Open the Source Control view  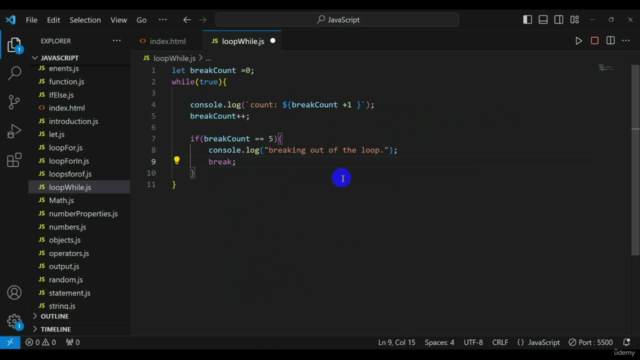pos(14,102)
